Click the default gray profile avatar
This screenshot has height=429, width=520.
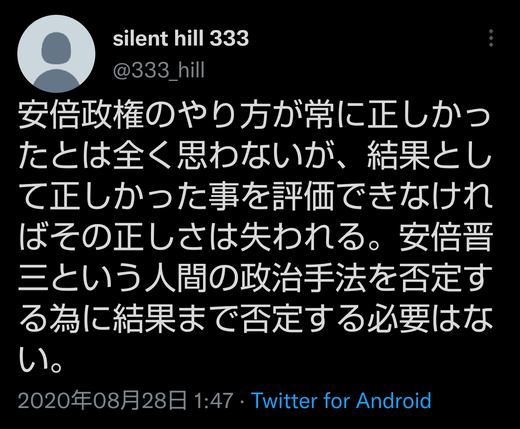point(56,54)
